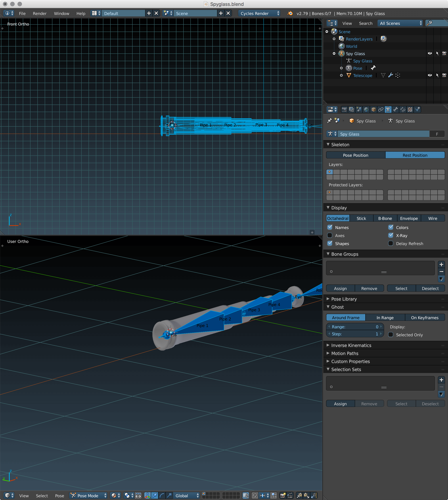The height and width of the screenshot is (500, 448).
Task: Disable the X-Ray checkbox
Action: [391, 235]
